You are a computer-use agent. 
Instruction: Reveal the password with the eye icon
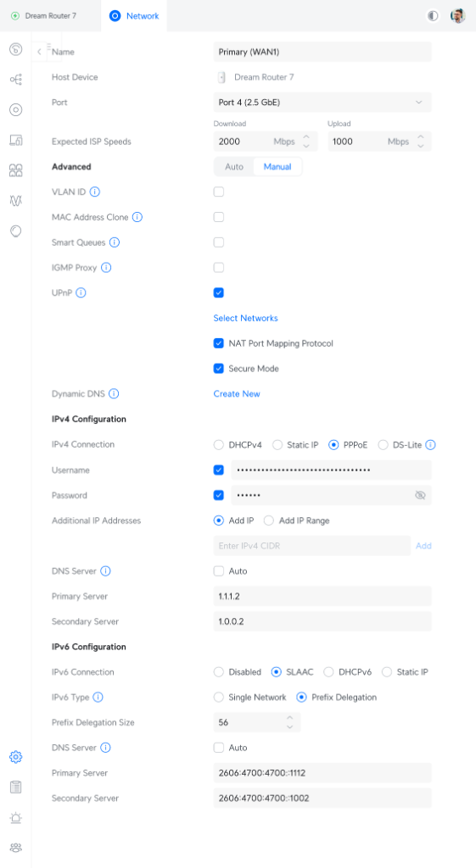(x=420, y=495)
